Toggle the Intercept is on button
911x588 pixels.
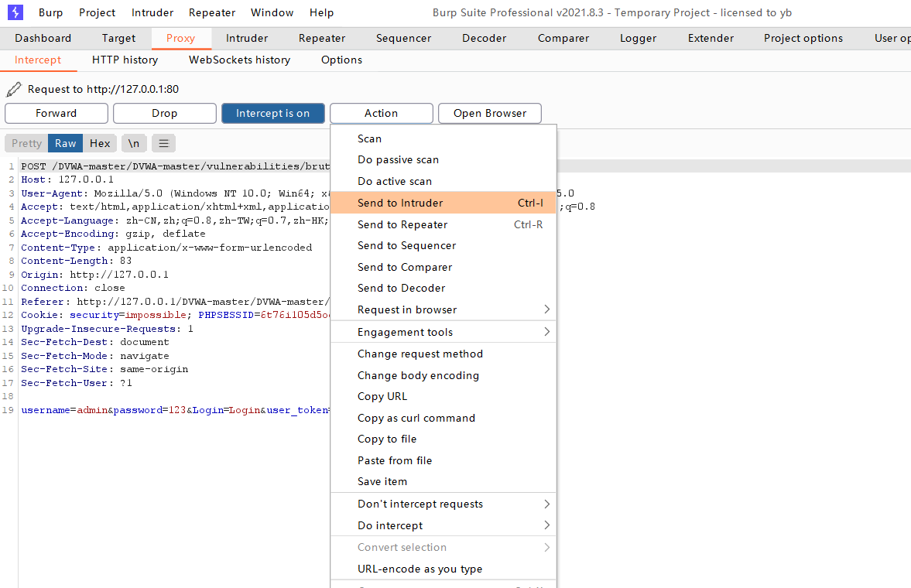(273, 113)
